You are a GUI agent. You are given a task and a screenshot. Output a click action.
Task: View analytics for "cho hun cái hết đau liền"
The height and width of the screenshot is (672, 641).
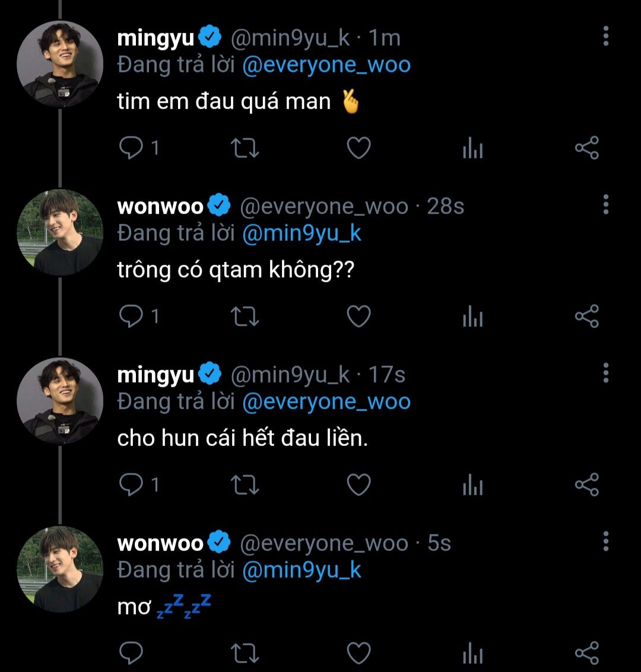click(x=472, y=485)
